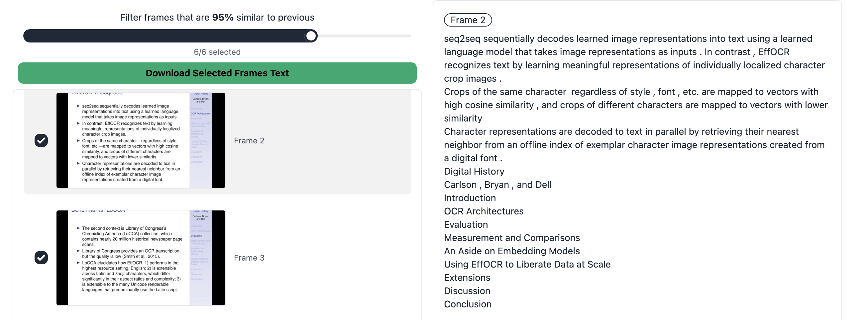868x320 pixels.
Task: Click Download Selected Frames Text button
Action: (x=217, y=73)
